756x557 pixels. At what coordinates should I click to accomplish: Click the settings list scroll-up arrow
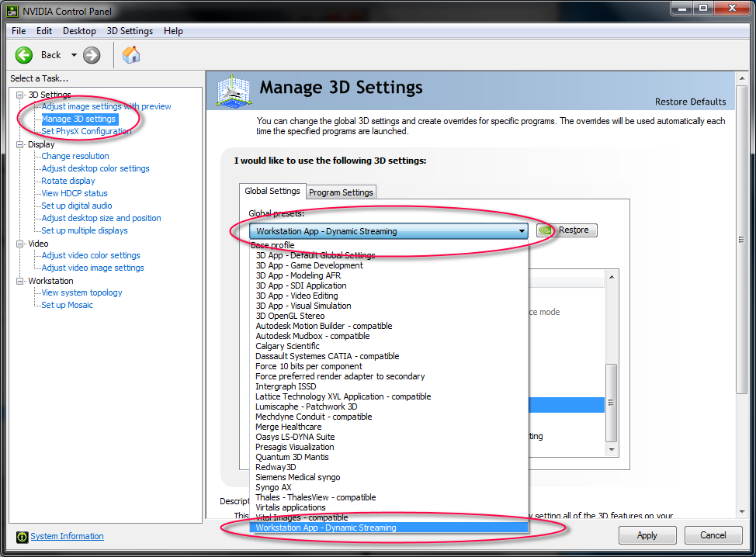pos(612,277)
